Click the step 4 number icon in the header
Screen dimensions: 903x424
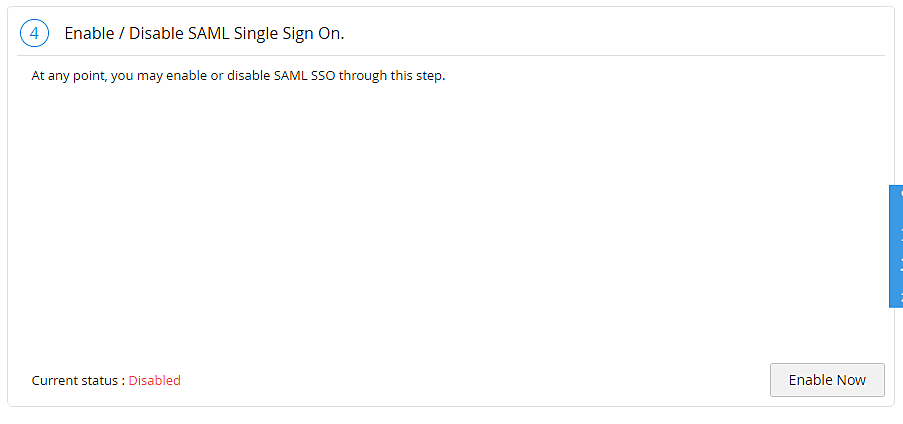[x=34, y=33]
